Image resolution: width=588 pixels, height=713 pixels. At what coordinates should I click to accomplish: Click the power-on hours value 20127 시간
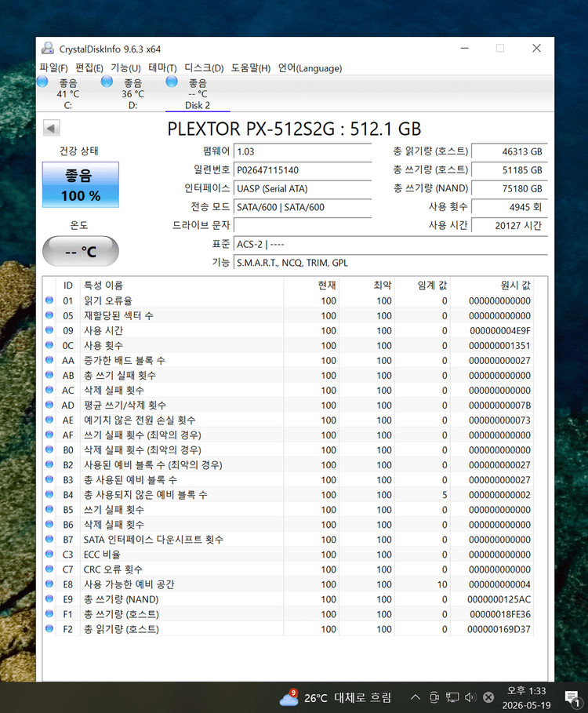point(510,225)
